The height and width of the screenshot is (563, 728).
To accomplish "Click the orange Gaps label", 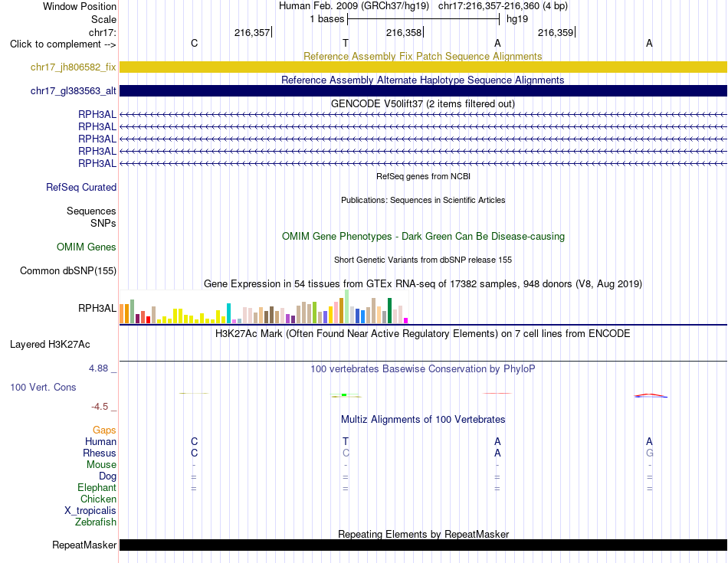I will (x=104, y=430).
